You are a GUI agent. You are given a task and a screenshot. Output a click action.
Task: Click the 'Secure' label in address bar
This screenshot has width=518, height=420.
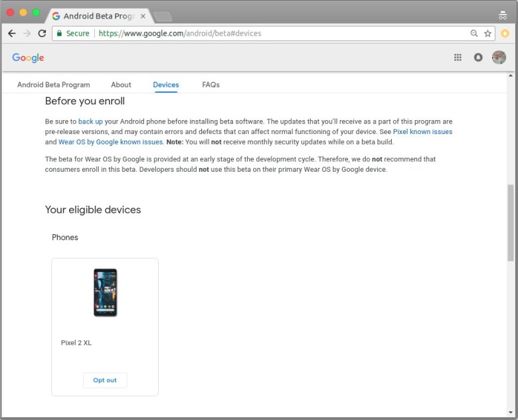[78, 33]
